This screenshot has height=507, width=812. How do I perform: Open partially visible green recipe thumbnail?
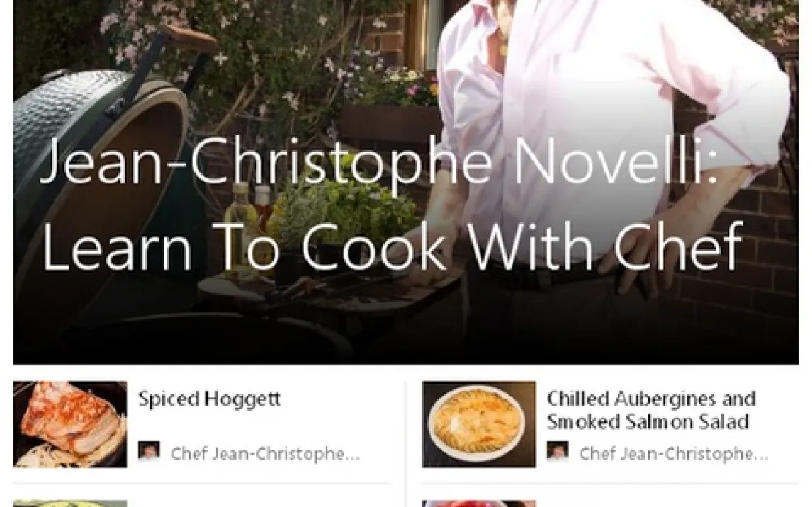[x=70, y=503]
